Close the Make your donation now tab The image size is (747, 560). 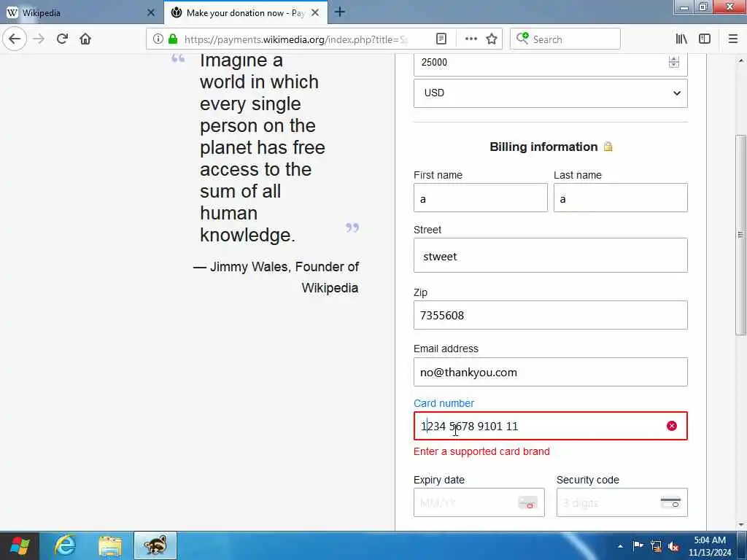(x=315, y=13)
